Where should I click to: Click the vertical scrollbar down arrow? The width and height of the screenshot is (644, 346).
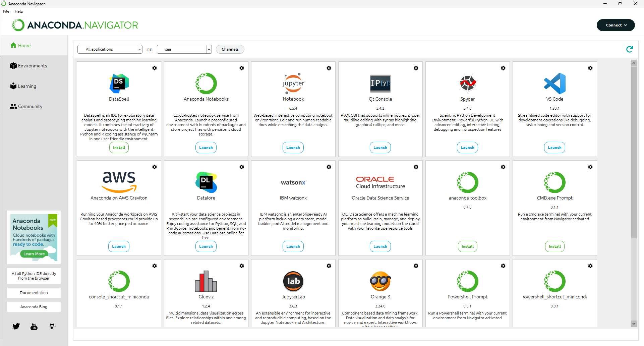click(634, 324)
